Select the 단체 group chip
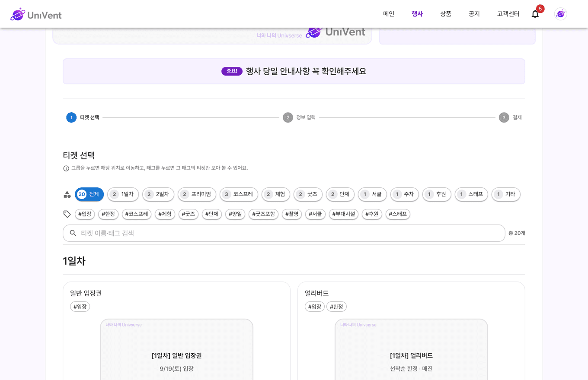 click(x=340, y=194)
